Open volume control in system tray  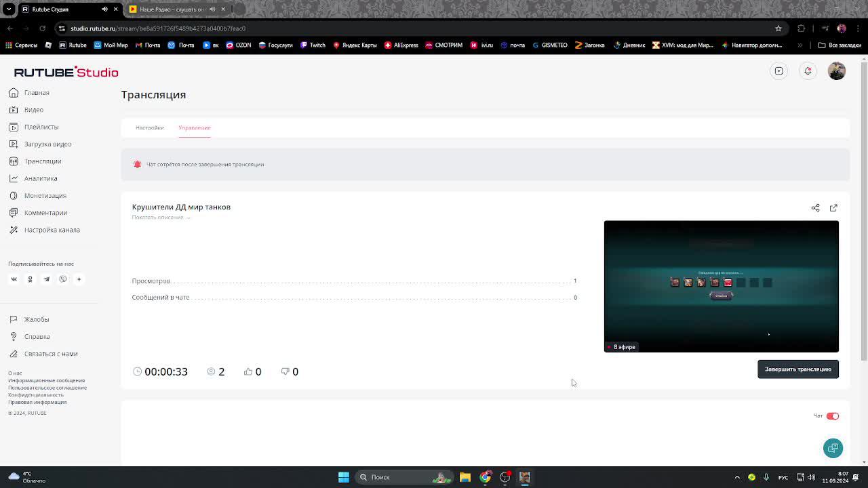pyautogui.click(x=812, y=477)
